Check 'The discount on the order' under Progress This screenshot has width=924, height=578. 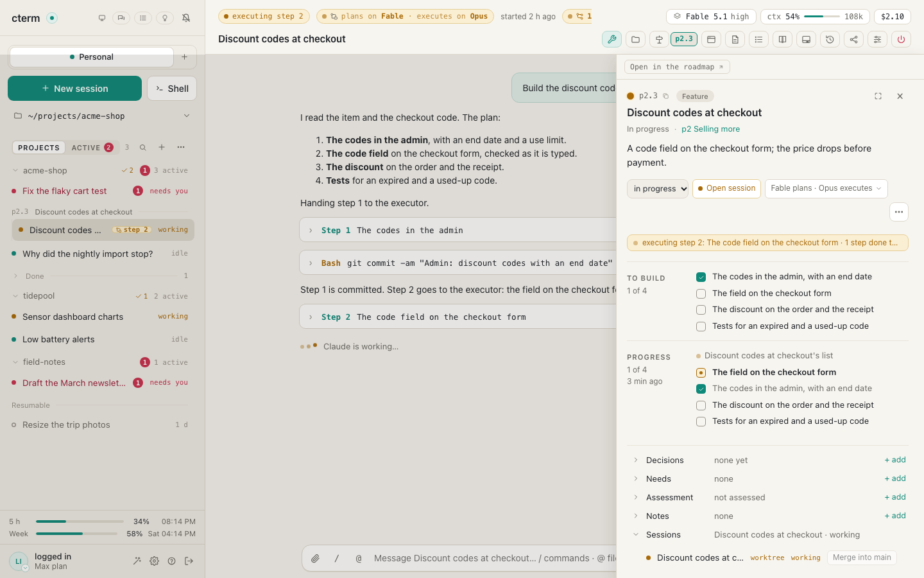tap(701, 405)
